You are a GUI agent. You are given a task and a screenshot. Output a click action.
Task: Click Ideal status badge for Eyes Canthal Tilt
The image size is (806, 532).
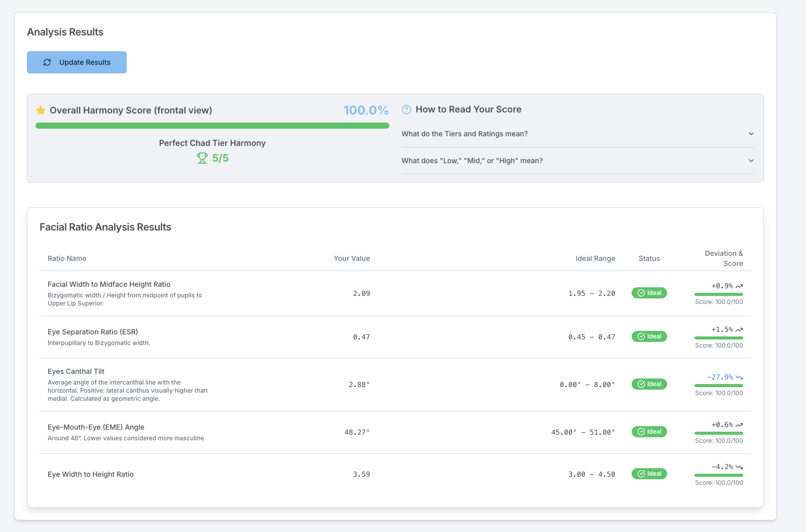tap(649, 384)
